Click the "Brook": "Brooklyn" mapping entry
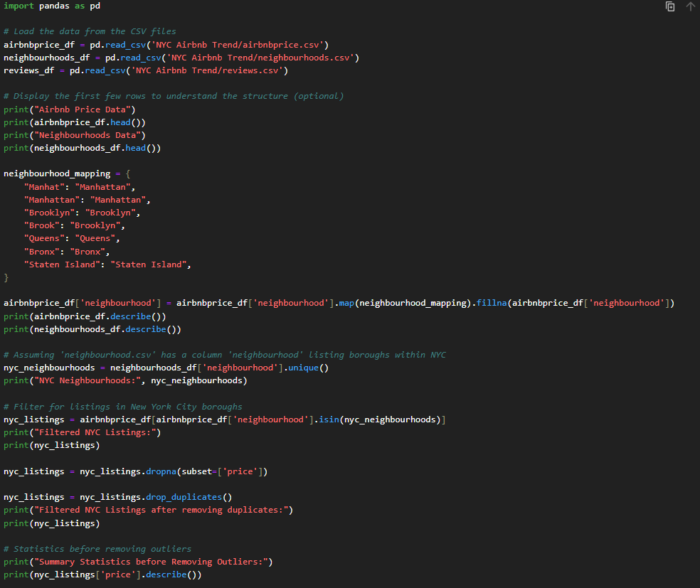This screenshot has width=700, height=588. pyautogui.click(x=75, y=225)
